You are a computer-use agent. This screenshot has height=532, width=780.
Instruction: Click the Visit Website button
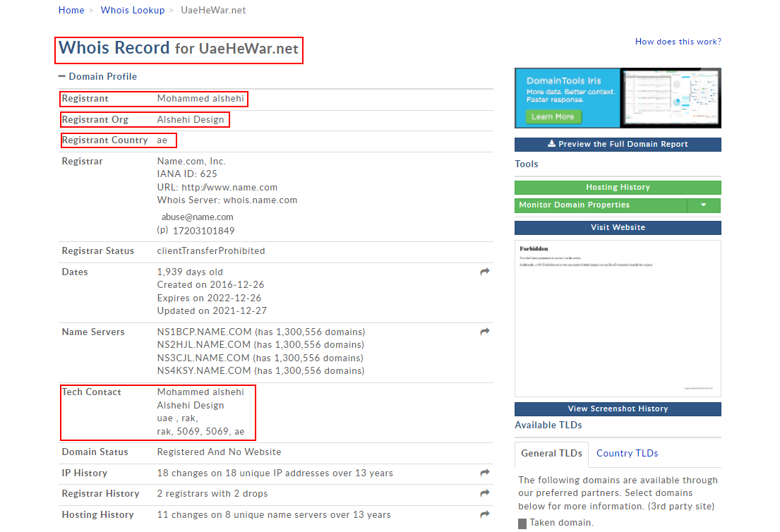(x=618, y=227)
